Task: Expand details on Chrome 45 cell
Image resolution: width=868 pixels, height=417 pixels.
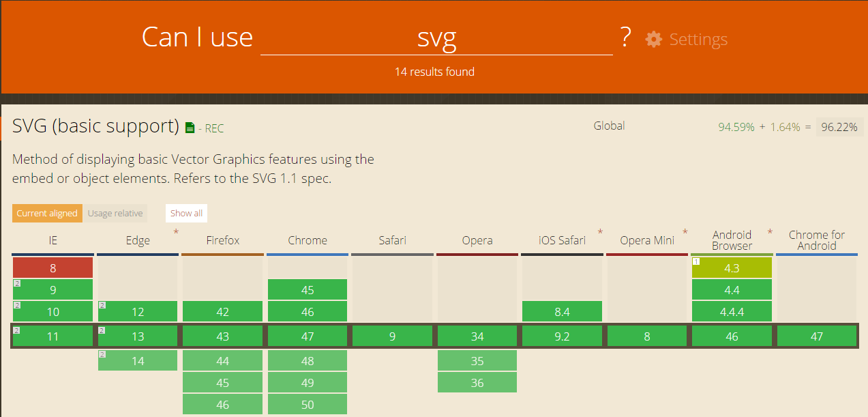Action: pyautogui.click(x=307, y=289)
